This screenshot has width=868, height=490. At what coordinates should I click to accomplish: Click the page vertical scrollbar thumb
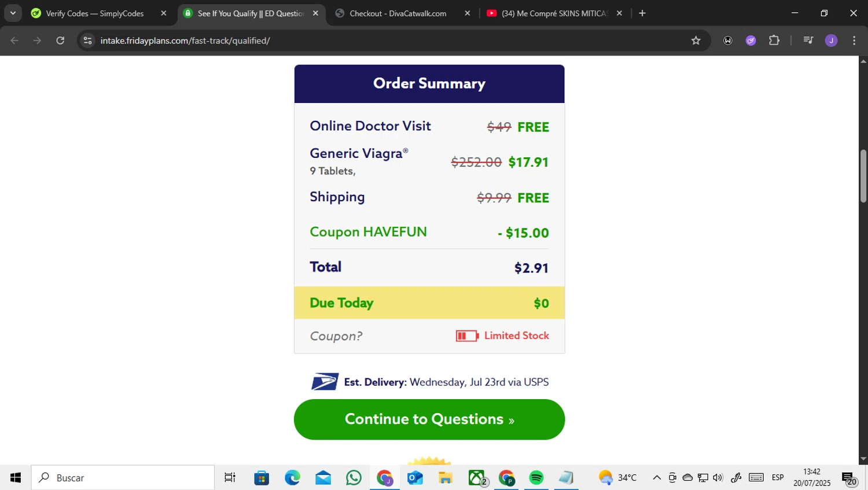[863, 176]
